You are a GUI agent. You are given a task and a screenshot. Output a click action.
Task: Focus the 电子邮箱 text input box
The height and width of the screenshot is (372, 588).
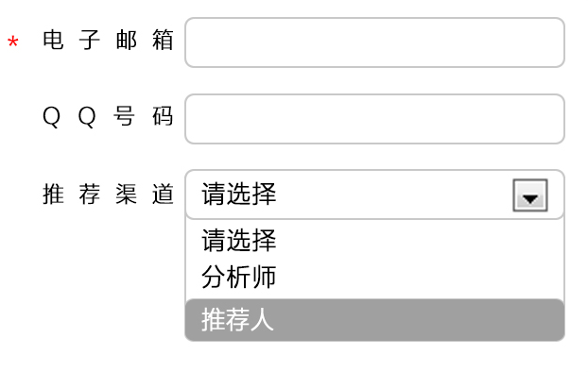pos(374,42)
